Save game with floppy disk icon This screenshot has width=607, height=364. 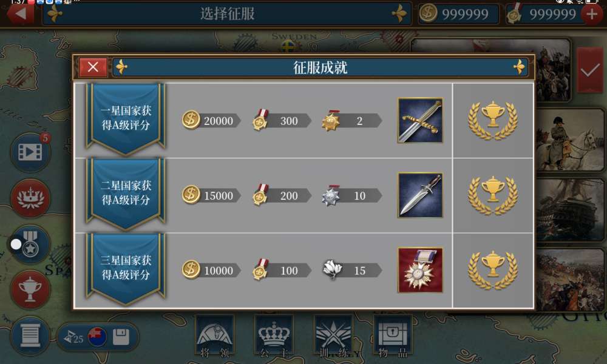click(121, 337)
